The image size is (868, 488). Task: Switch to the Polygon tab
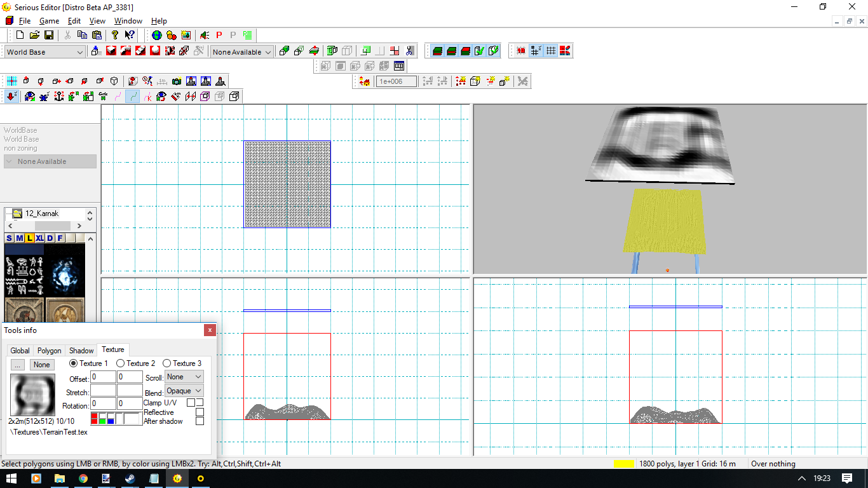50,351
